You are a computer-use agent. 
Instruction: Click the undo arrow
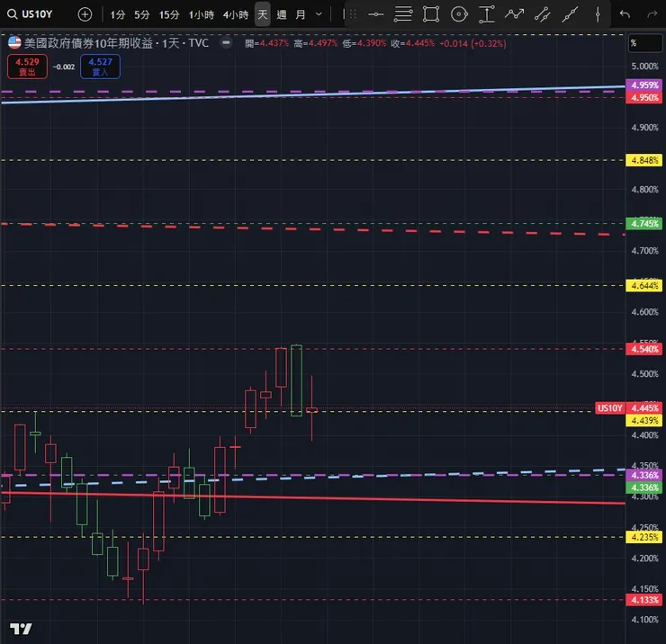(625, 14)
